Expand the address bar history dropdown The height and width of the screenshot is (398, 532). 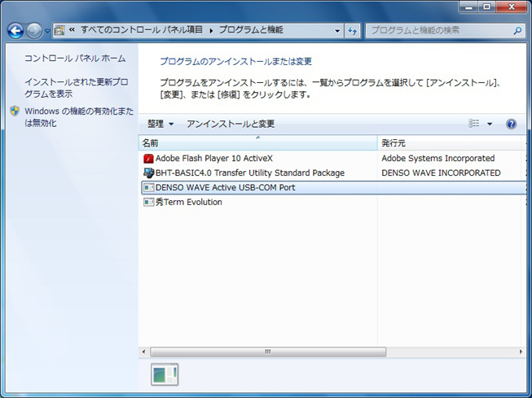[x=337, y=31]
